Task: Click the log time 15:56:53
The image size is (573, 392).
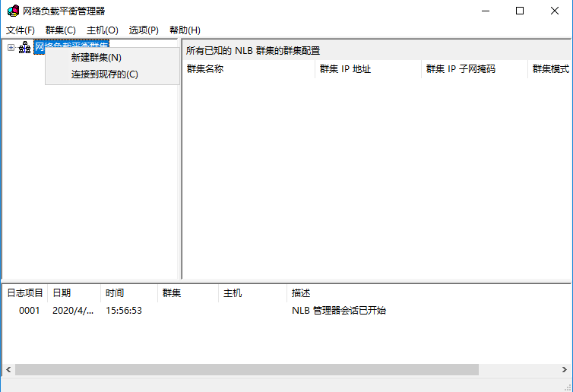Action: coord(124,311)
